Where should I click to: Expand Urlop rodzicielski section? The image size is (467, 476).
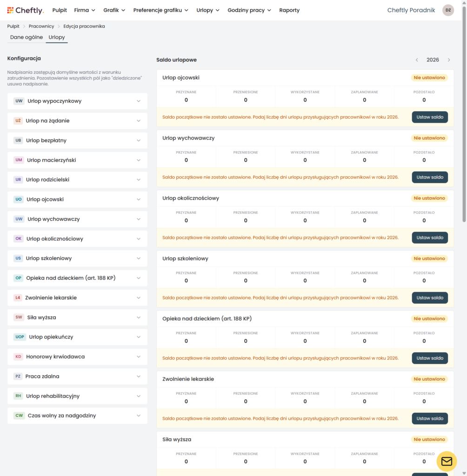[x=77, y=180]
